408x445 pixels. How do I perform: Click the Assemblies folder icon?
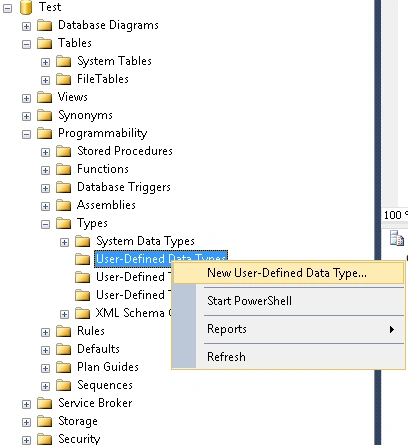pyautogui.click(x=64, y=205)
